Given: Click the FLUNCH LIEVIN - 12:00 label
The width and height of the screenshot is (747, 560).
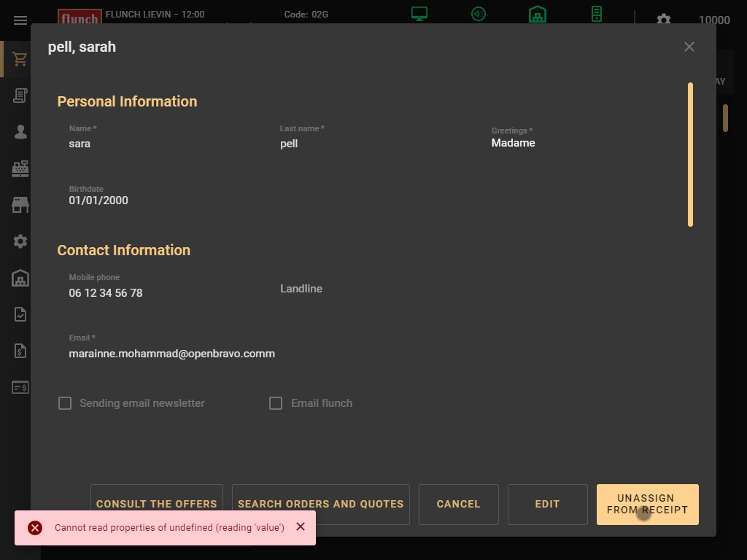Looking at the screenshot, I should pos(155,15).
